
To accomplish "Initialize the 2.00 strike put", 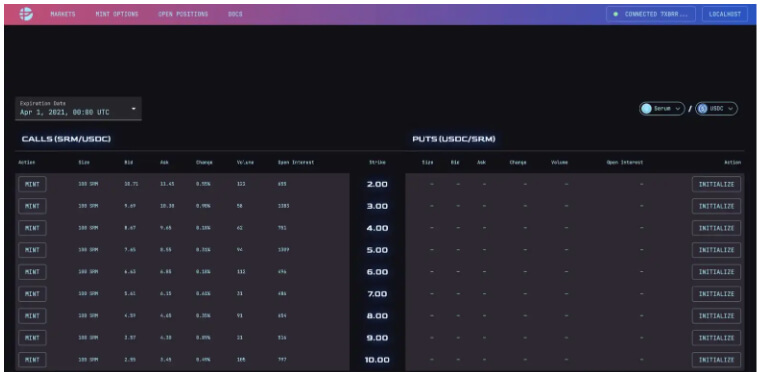I will 716,184.
